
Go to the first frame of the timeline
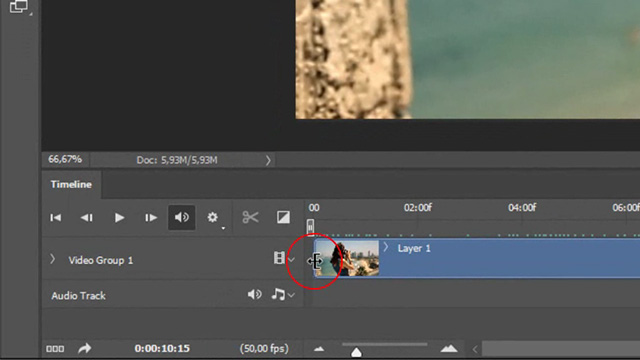pos(56,218)
